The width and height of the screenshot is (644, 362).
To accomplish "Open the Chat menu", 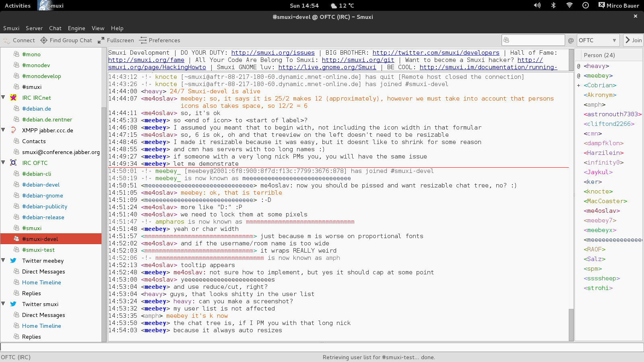I will (x=55, y=28).
